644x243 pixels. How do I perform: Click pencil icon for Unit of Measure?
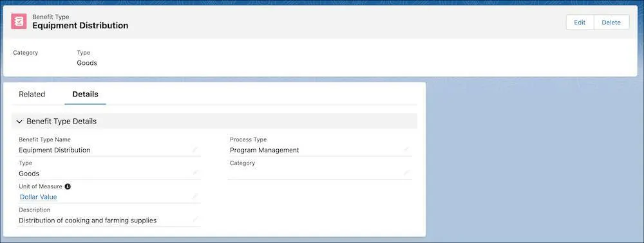point(195,196)
